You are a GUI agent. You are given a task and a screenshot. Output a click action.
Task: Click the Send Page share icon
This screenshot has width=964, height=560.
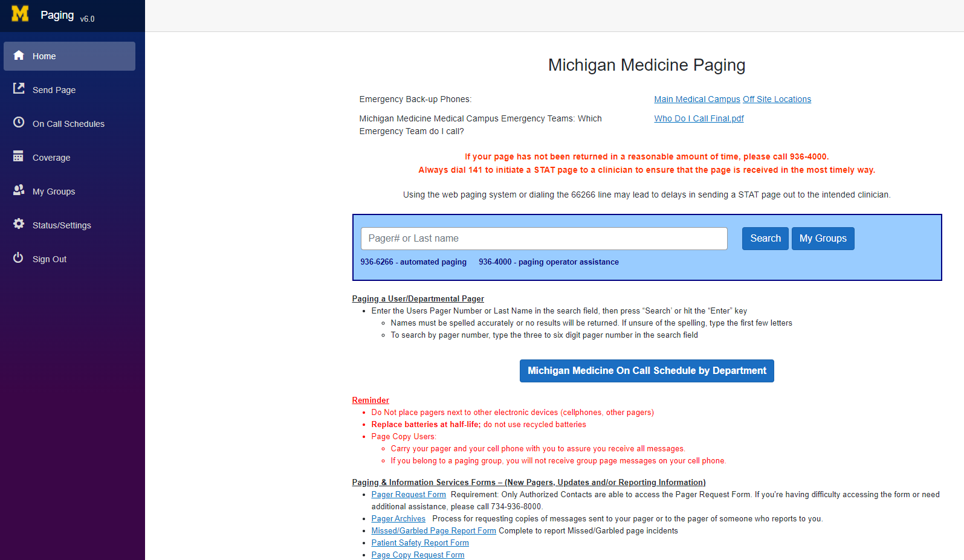19,89
